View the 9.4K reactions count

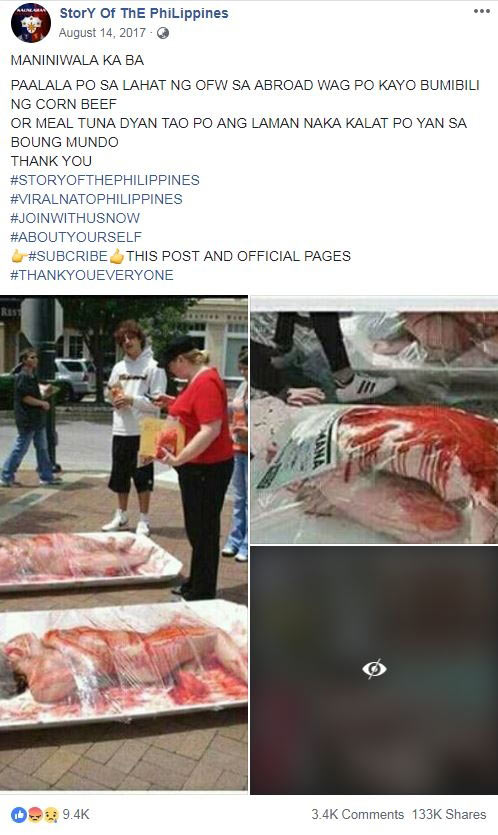click(76, 814)
